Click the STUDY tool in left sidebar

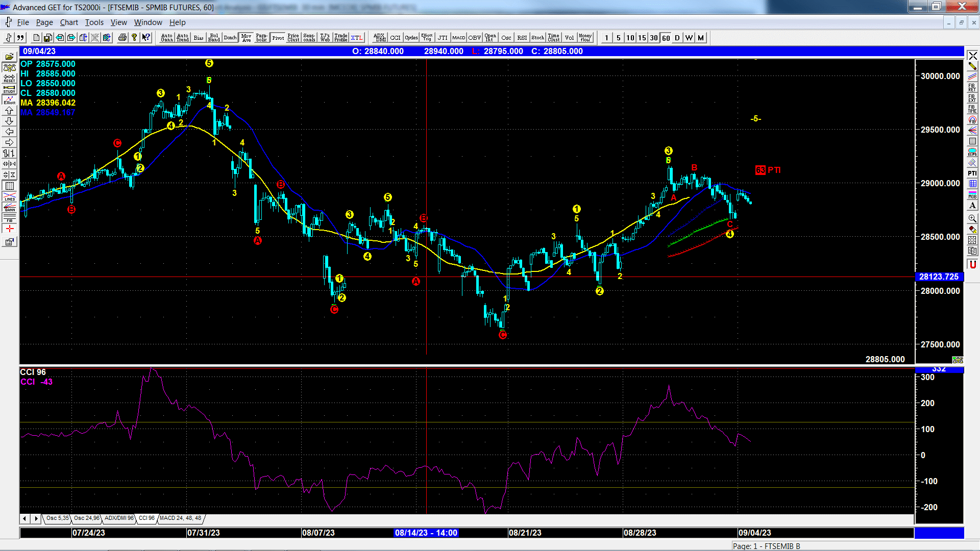click(9, 89)
